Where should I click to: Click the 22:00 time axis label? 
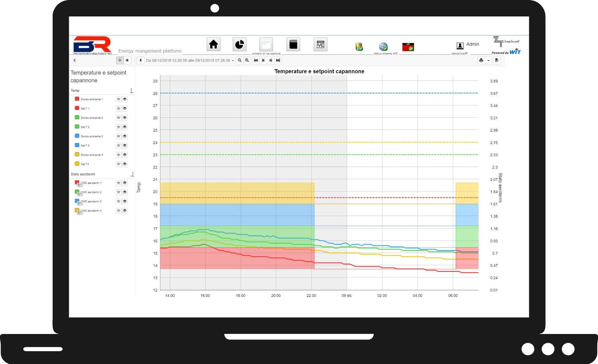tap(311, 296)
